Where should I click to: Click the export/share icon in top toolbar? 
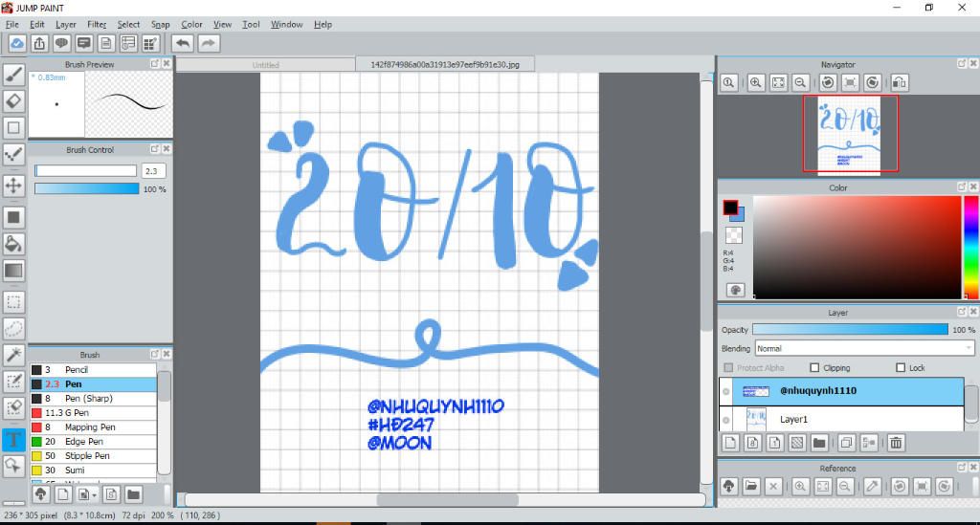39,43
